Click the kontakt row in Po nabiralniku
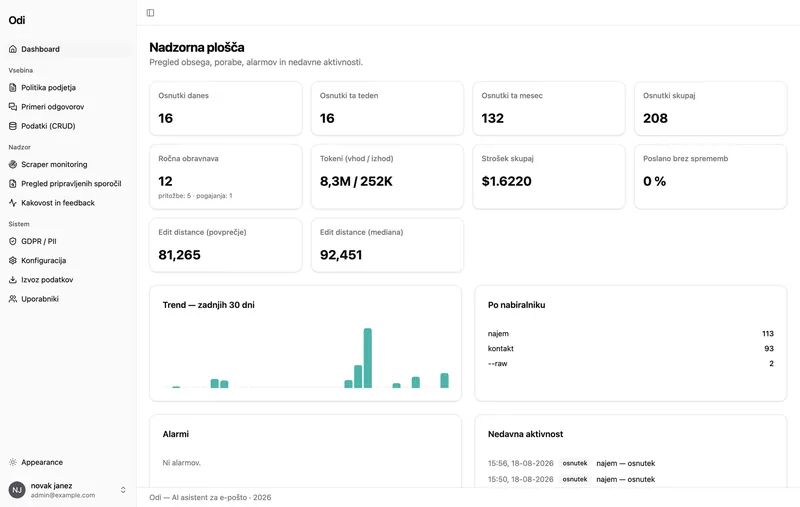The image size is (800, 507). pos(631,349)
